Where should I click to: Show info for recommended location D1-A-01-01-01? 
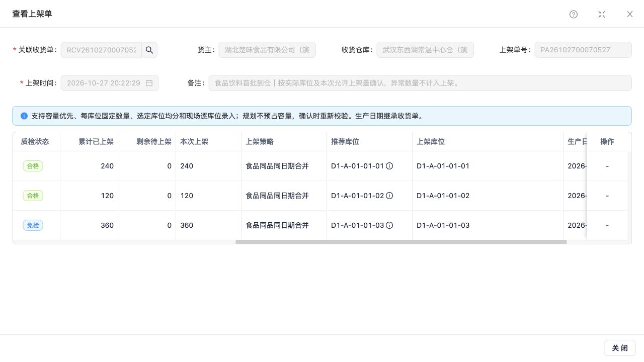[x=389, y=166]
